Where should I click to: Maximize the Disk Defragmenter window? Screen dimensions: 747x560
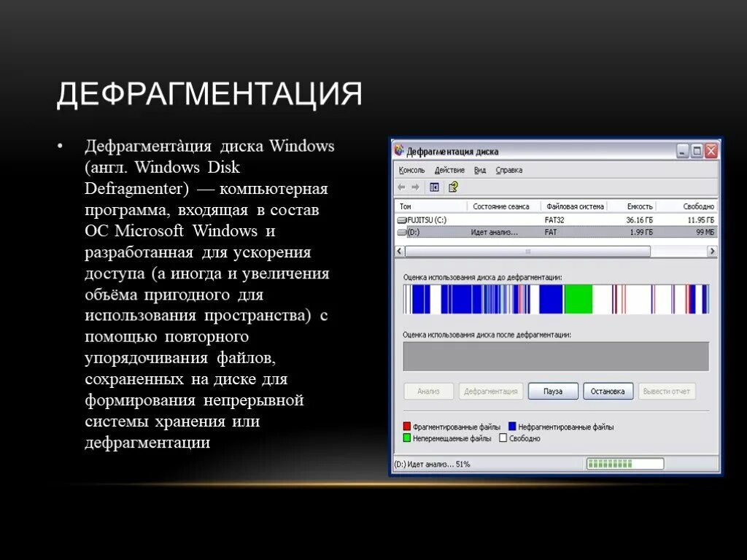[x=697, y=151]
